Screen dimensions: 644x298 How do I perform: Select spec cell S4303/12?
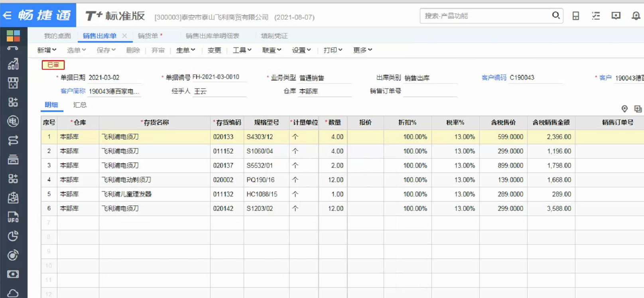point(266,137)
